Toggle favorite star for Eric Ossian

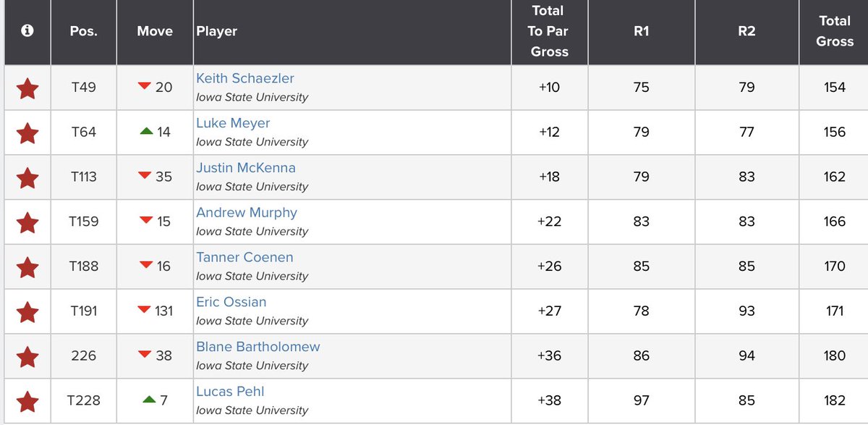[27, 312]
